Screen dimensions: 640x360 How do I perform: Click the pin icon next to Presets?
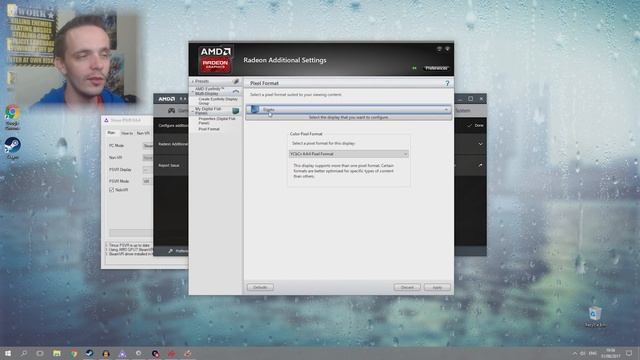[236, 81]
